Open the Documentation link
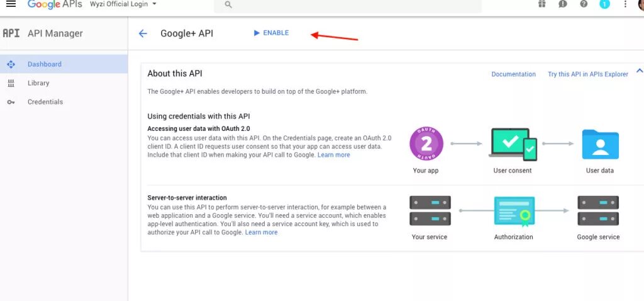 (513, 74)
